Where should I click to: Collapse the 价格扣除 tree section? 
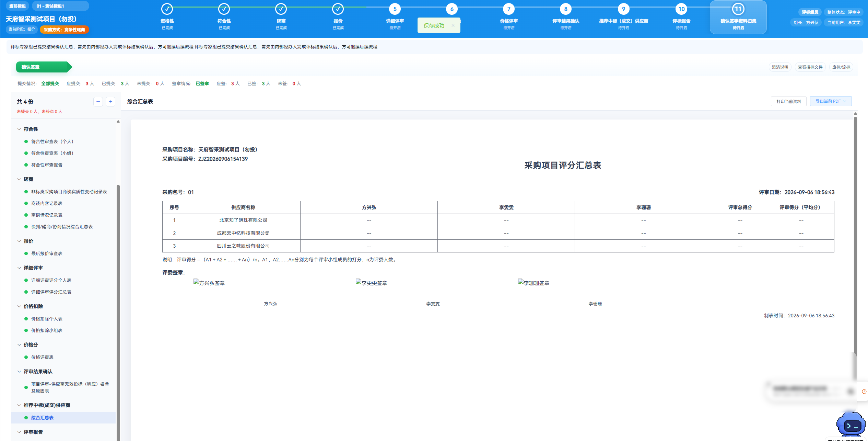[x=19, y=306]
